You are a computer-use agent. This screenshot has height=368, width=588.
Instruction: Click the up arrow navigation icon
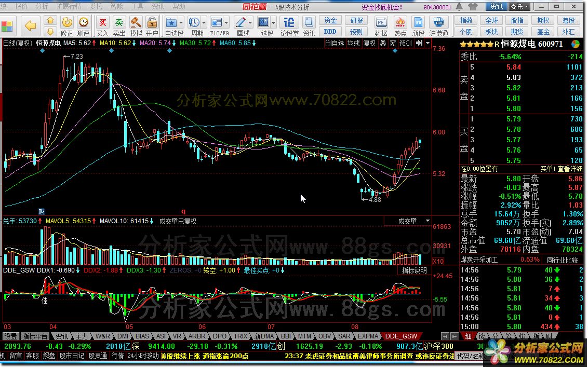pyautogui.click(x=50, y=20)
